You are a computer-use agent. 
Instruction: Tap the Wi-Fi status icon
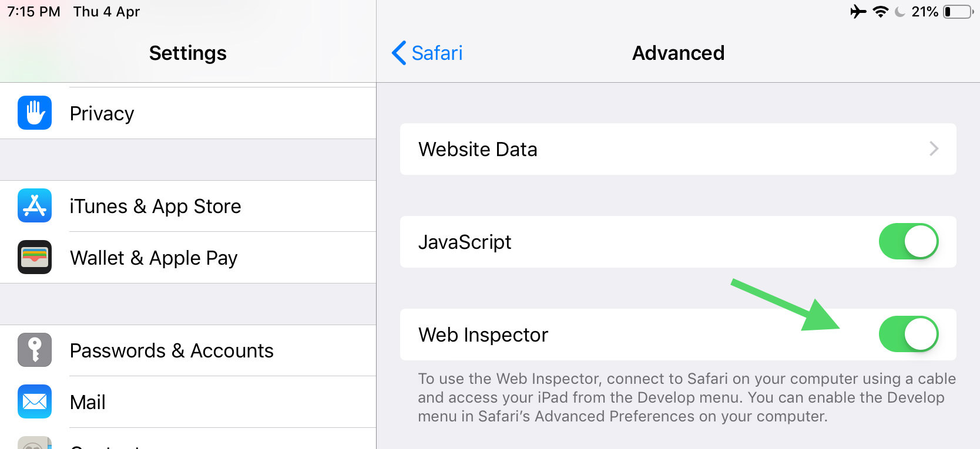click(x=880, y=12)
